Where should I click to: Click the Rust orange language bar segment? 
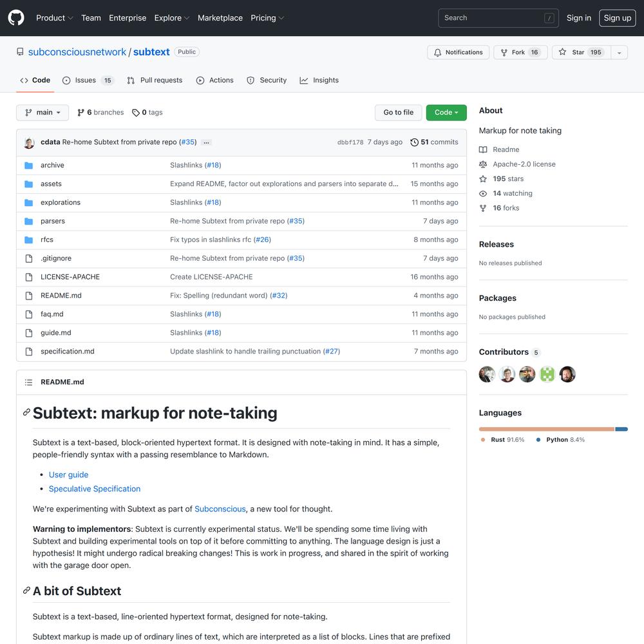pyautogui.click(x=546, y=429)
